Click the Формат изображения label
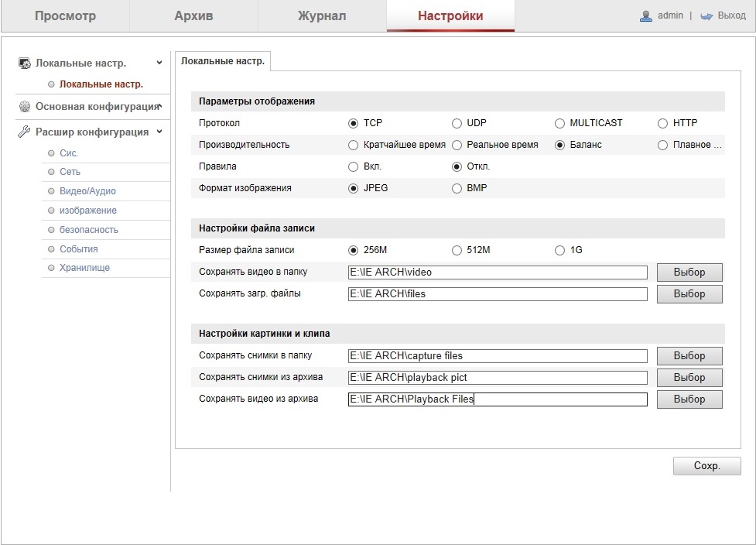Screen dimensions: 756x545 [245, 189]
